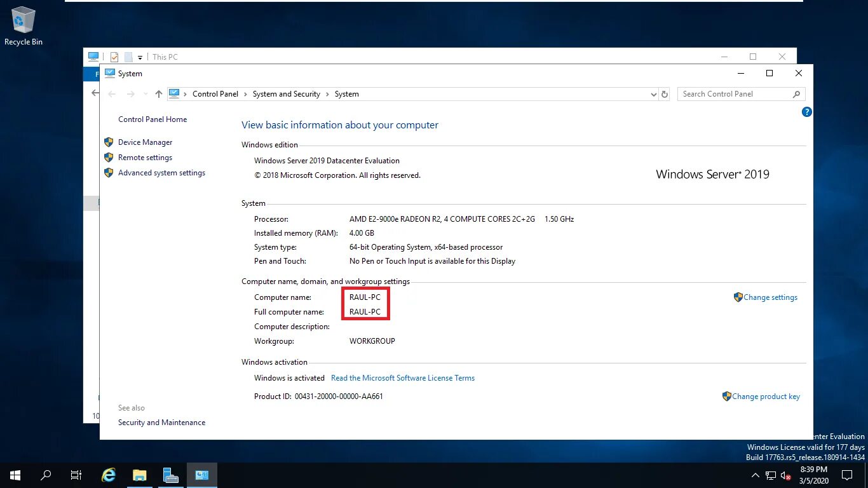Image resolution: width=868 pixels, height=488 pixels.
Task: Open Remote settings link
Action: (x=145, y=158)
